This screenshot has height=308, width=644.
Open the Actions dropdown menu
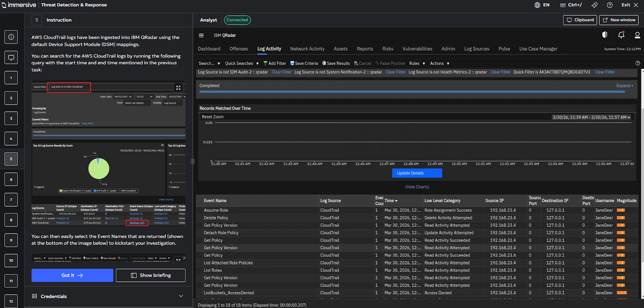point(439,64)
